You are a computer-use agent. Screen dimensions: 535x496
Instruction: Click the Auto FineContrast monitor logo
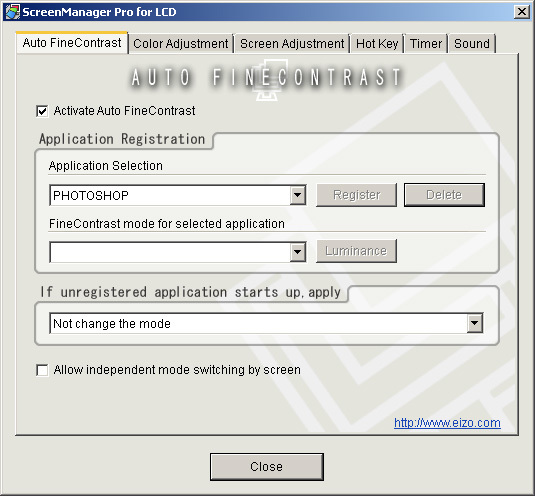(267, 80)
